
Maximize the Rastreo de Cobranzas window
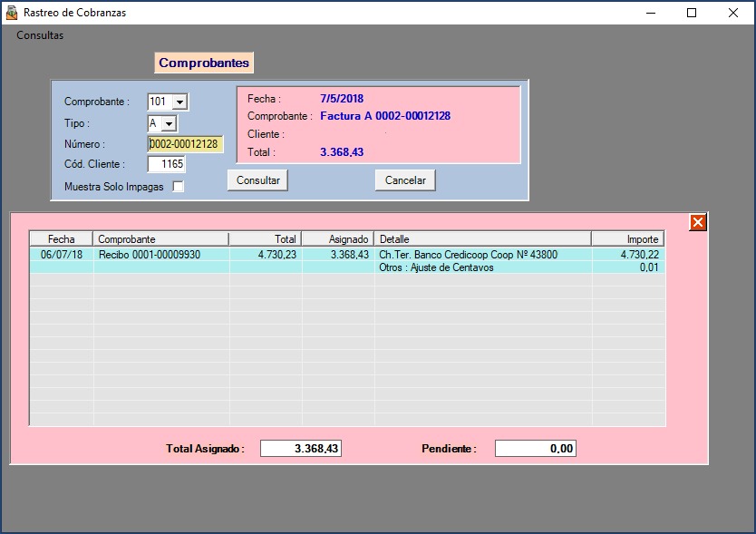(692, 13)
